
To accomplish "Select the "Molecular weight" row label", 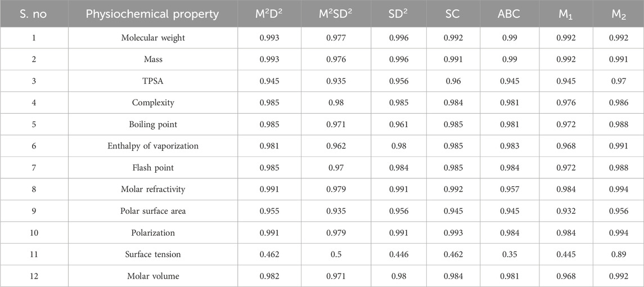I will [x=152, y=38].
